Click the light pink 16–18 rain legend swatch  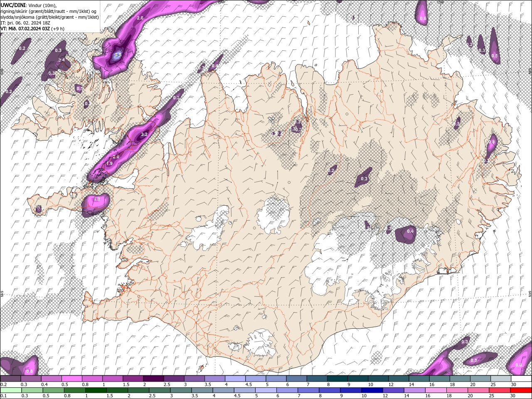tap(436, 390)
